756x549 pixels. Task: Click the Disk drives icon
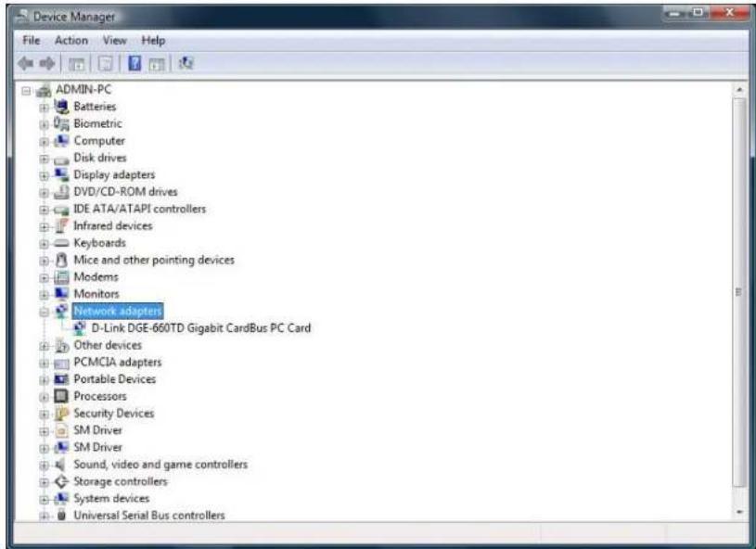click(61, 159)
